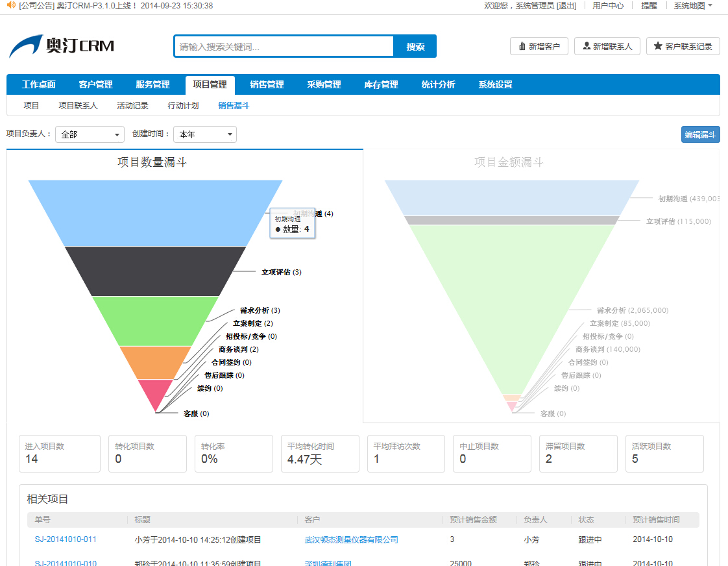This screenshot has width=728, height=566.
Task: Click the 奥汀CRM logo
Action: (62, 46)
